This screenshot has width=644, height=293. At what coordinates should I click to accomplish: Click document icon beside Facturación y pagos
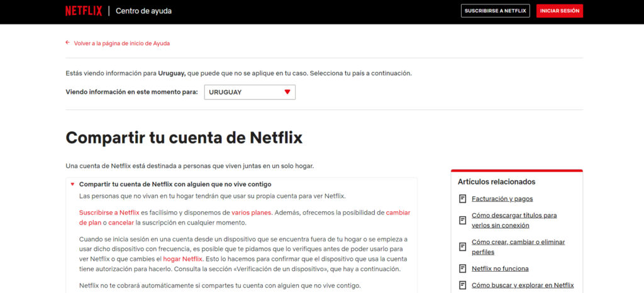click(x=463, y=199)
